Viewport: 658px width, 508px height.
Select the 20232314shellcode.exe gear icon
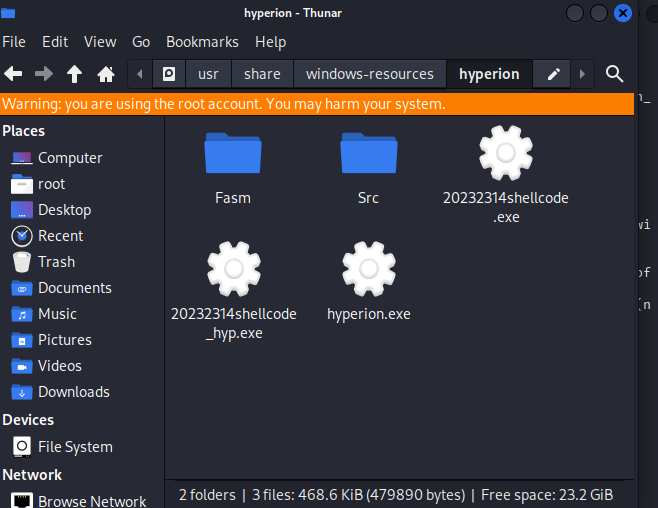[506, 153]
